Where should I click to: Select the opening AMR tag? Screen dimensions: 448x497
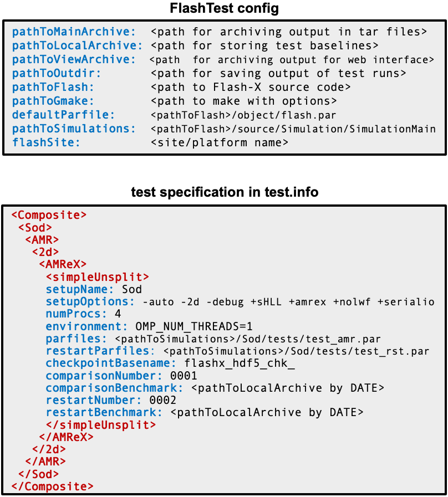pyautogui.click(x=42, y=240)
